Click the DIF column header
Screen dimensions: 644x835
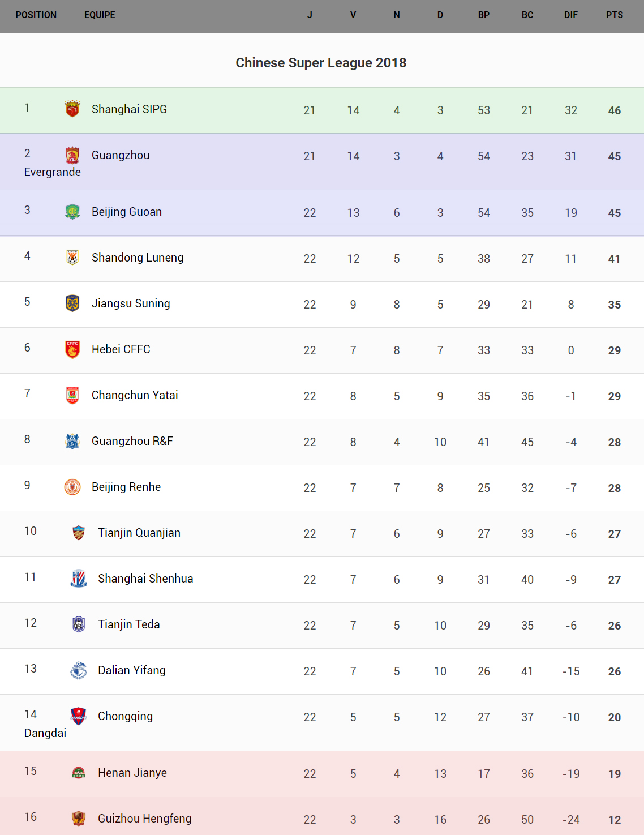tap(571, 15)
